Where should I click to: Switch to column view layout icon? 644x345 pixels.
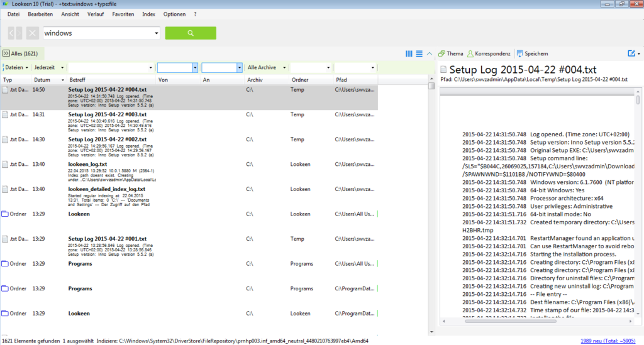coord(409,54)
